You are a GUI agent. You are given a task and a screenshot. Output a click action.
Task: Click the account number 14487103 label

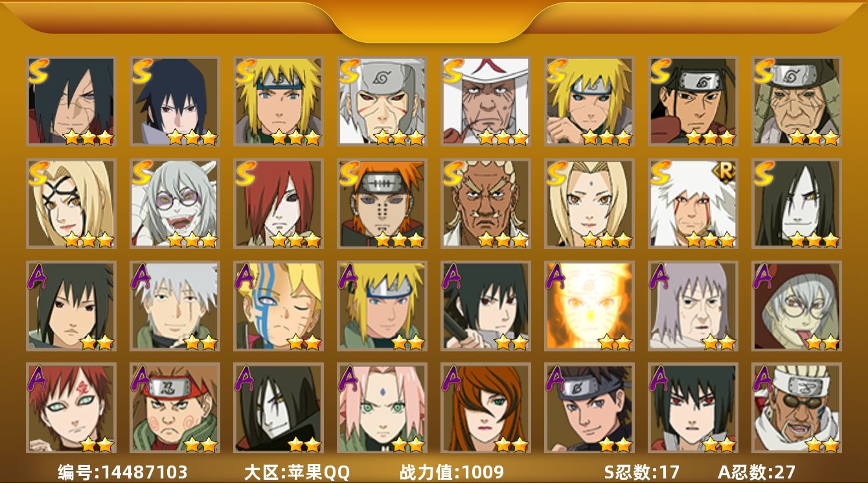coord(123,472)
